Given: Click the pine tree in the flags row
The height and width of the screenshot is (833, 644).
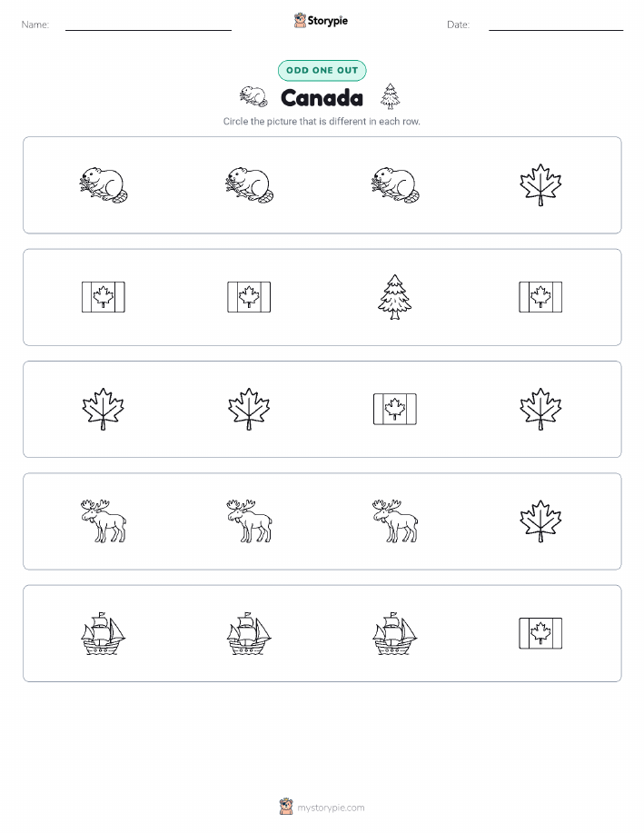Looking at the screenshot, I should [x=394, y=297].
